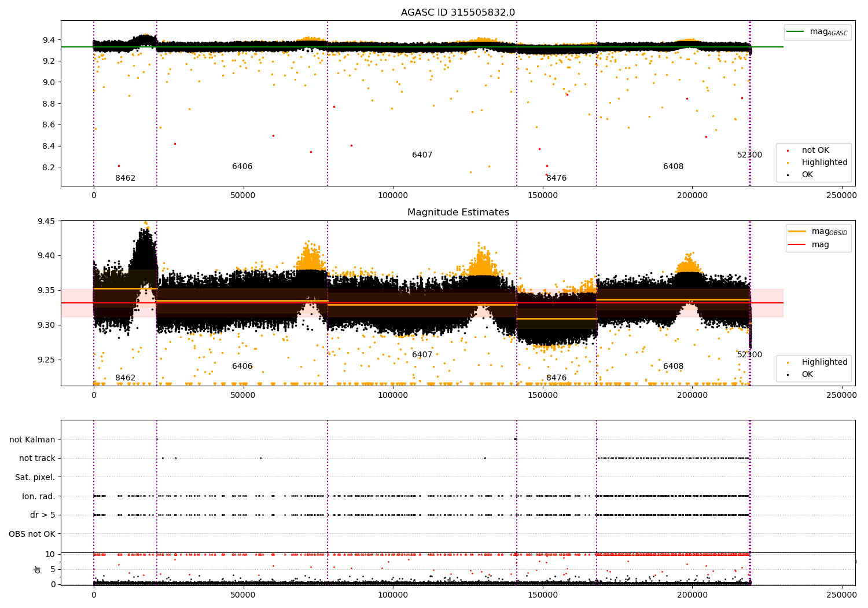Click x-axis tick 250000 in bottom panel
The width and height of the screenshot is (868, 608).
click(841, 595)
